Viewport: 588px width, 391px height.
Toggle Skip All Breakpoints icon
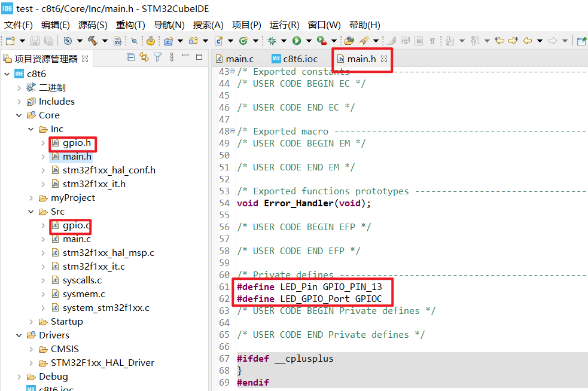point(134,41)
